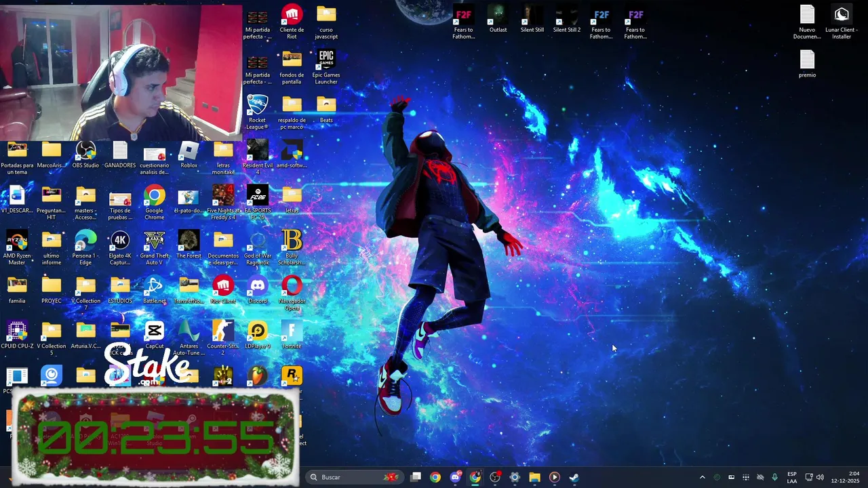Select the Elgato 4K Capture icon
Screen dimensions: 868x488
click(120, 249)
